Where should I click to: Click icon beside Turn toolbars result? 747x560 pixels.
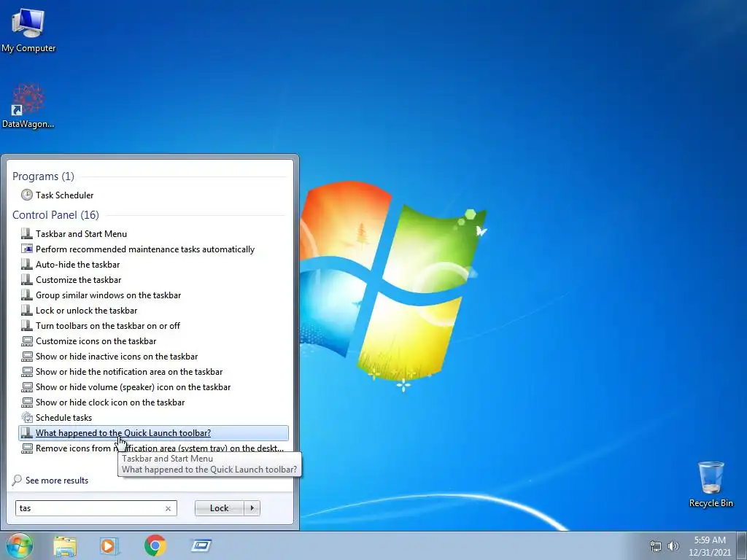pyautogui.click(x=27, y=326)
